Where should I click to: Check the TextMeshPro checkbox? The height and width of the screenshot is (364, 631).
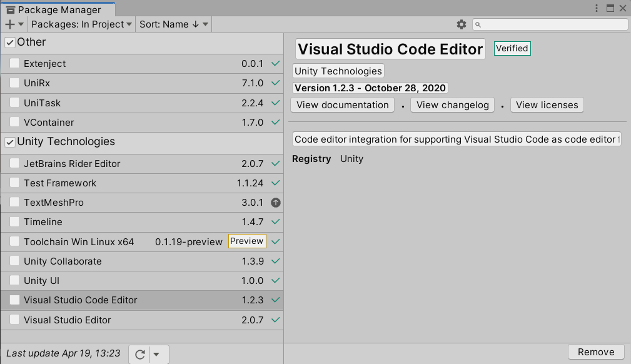14,202
